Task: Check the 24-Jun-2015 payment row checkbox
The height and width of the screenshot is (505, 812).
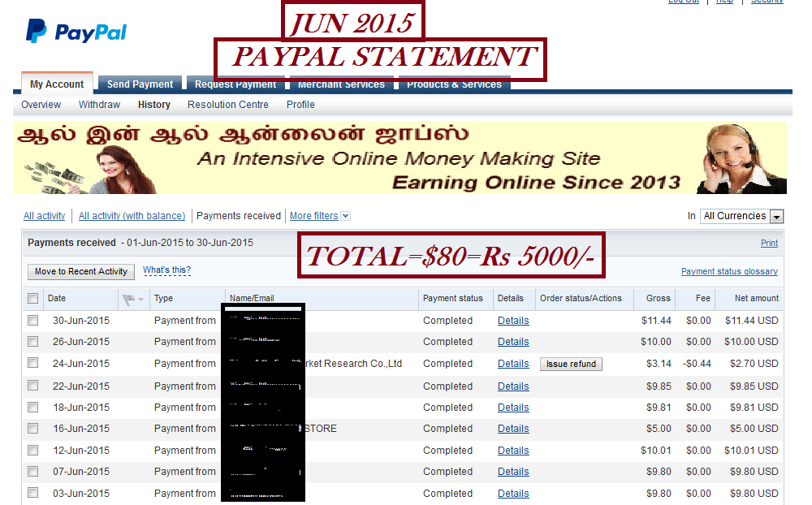Action: 33,363
